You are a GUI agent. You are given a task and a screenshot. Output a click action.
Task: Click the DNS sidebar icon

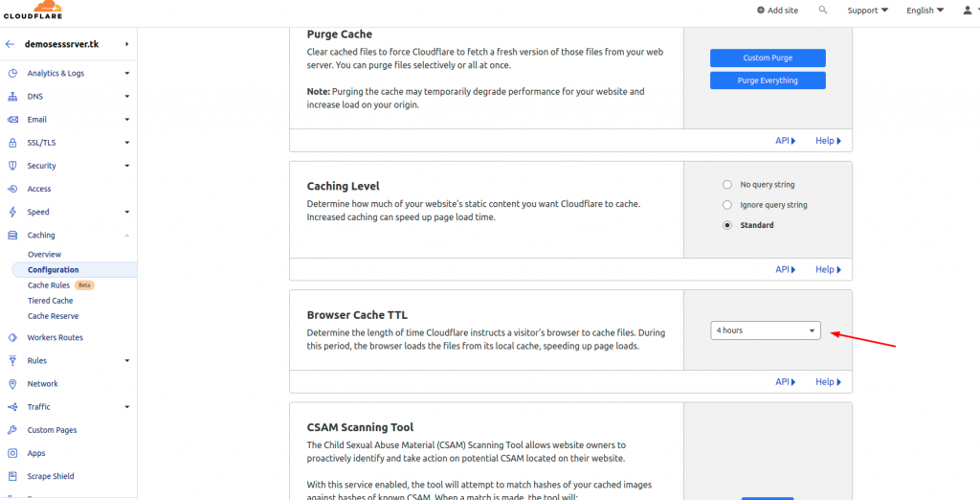(11, 97)
